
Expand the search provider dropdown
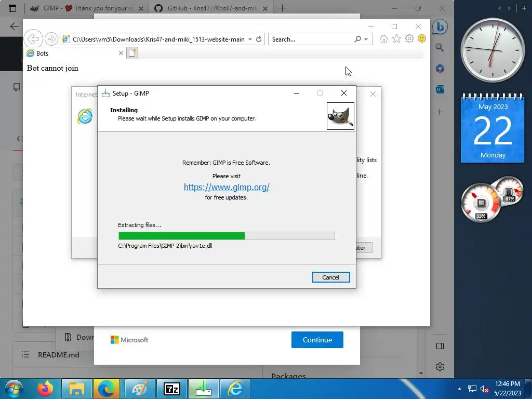point(366,39)
